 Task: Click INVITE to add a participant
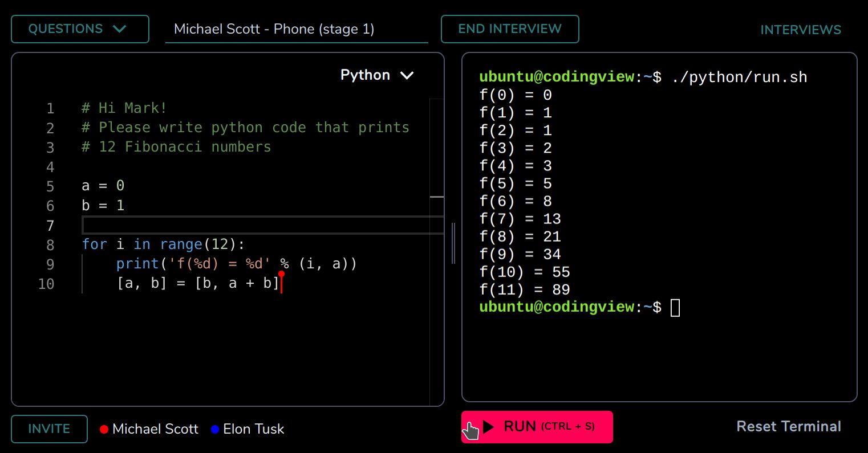pos(48,428)
